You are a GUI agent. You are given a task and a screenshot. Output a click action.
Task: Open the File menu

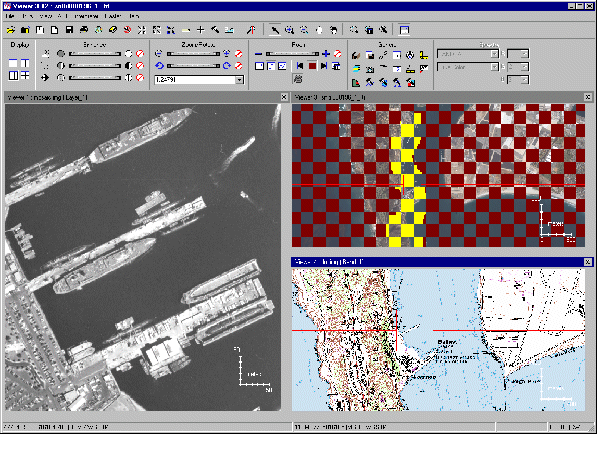pos(10,18)
